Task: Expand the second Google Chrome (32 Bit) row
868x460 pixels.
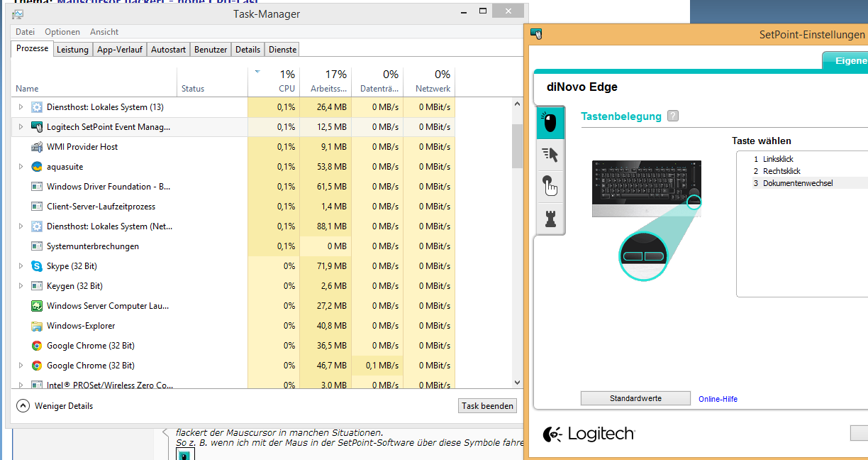Action: point(21,366)
